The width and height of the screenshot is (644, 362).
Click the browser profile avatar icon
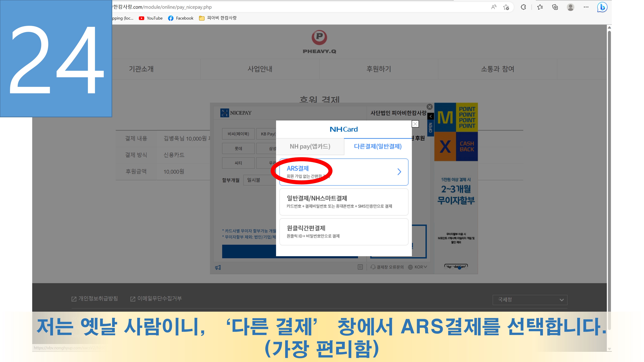[570, 7]
